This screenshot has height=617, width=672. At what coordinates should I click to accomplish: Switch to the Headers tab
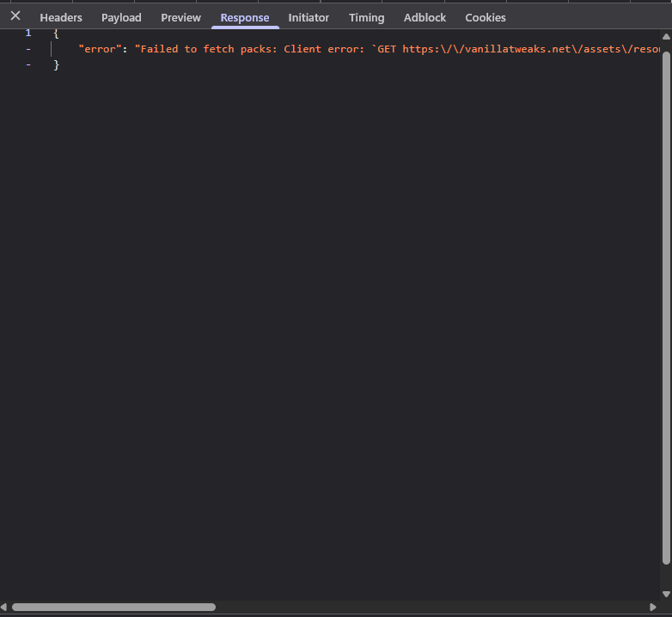pyautogui.click(x=61, y=17)
